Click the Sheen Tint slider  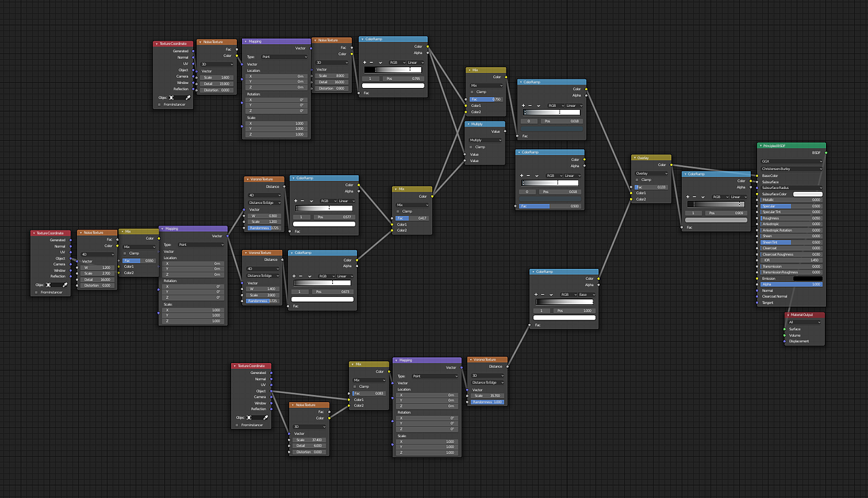(x=791, y=242)
